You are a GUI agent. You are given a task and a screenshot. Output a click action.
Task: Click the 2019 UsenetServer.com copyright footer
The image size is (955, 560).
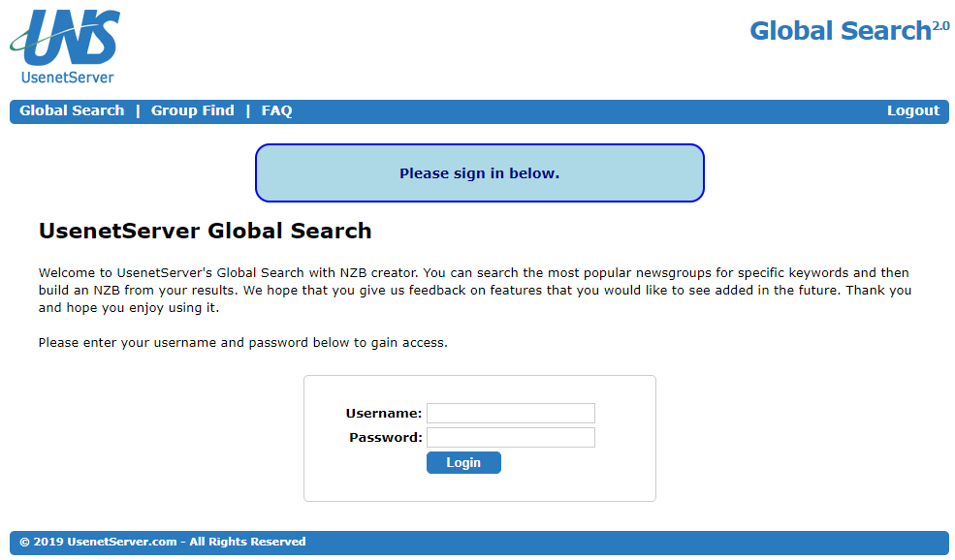click(x=163, y=542)
